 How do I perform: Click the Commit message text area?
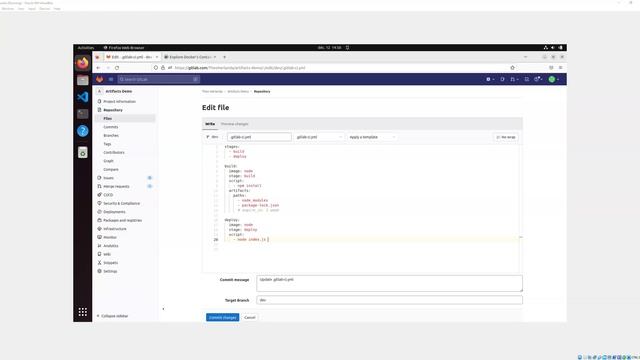pos(389,283)
